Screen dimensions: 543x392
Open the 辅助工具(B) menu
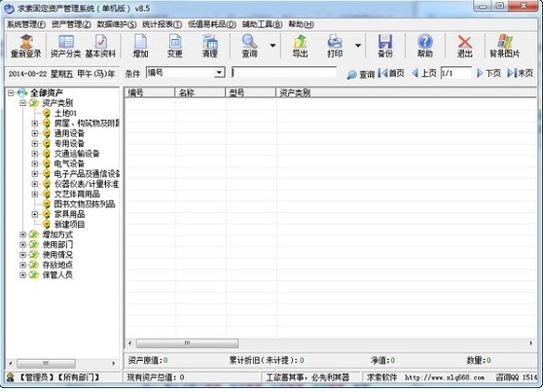point(262,24)
